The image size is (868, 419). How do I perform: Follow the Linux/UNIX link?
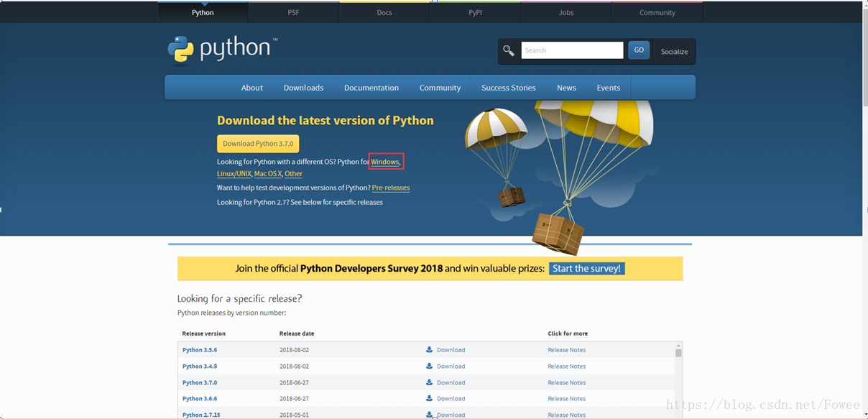[x=234, y=174]
